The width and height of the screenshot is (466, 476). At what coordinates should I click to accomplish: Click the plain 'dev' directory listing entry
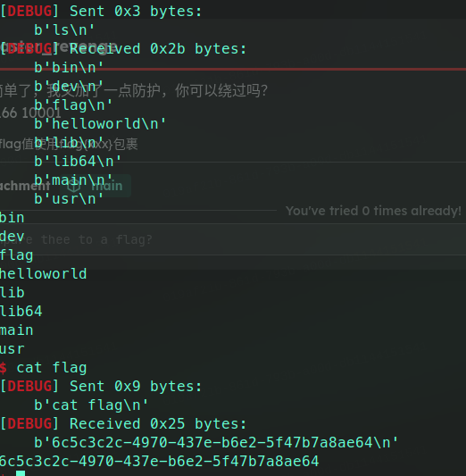coord(12,237)
